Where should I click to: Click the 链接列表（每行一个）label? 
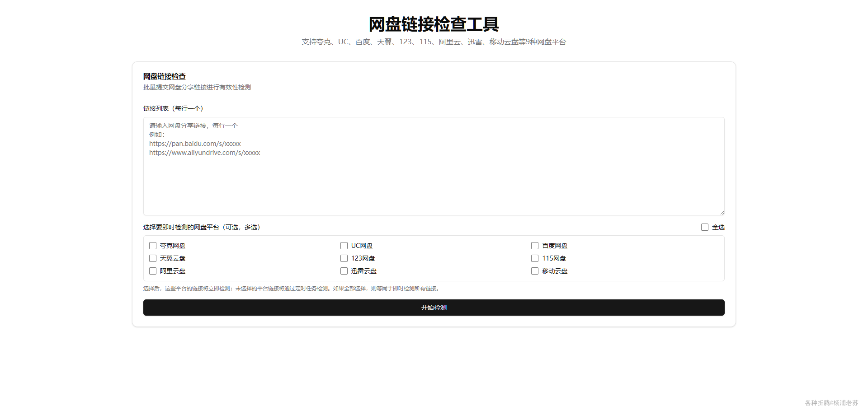coord(173,108)
